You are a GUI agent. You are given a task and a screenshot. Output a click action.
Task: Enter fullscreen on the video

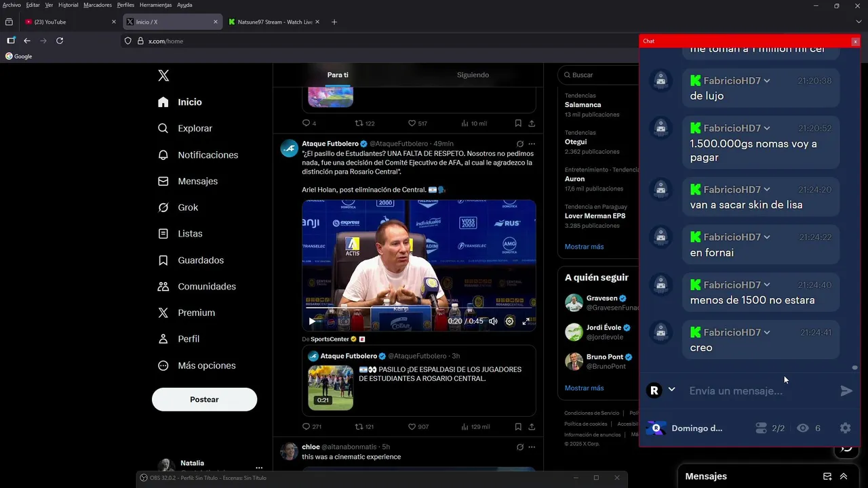coord(526,321)
